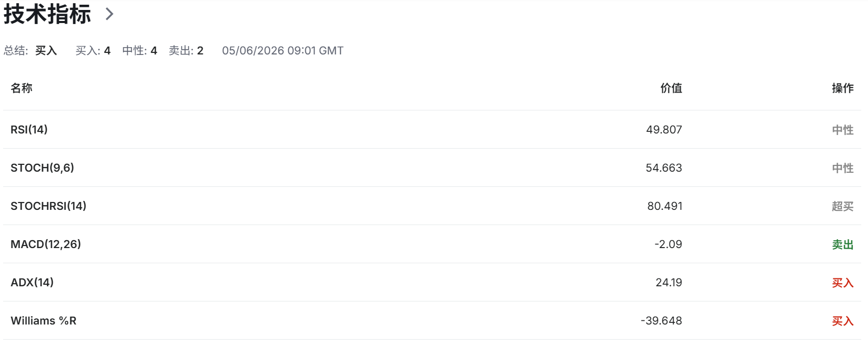Click the 价值 column header
This screenshot has height=347, width=868.
tap(671, 88)
